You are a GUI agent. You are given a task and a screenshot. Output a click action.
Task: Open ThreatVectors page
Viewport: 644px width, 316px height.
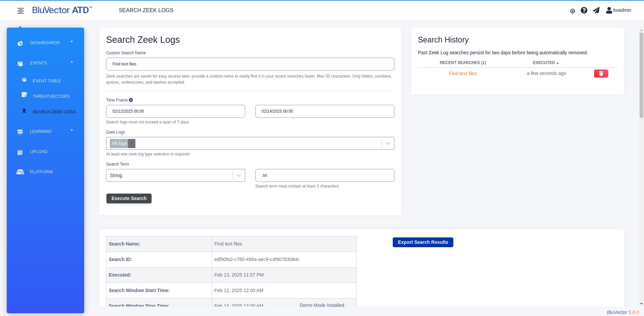pos(51,96)
